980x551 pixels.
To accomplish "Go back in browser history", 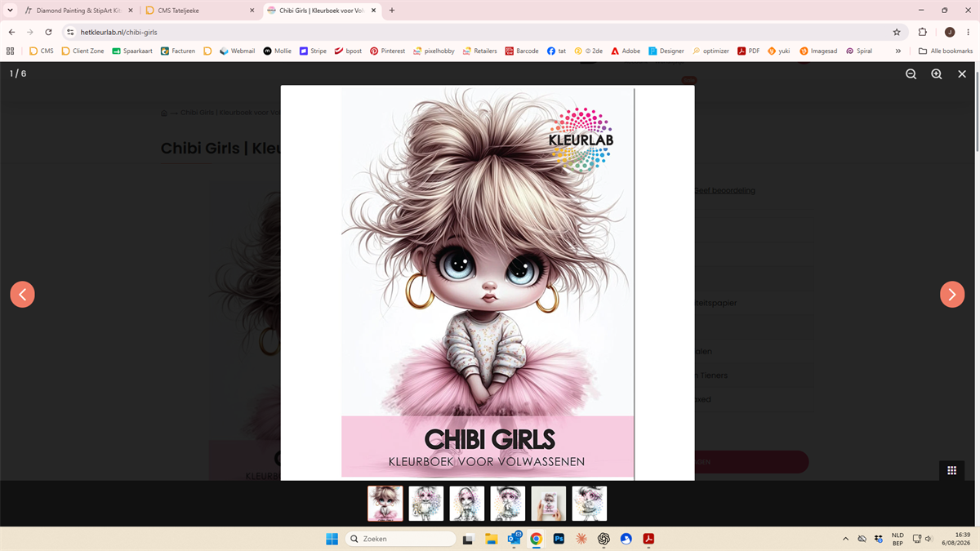I will pos(11,32).
